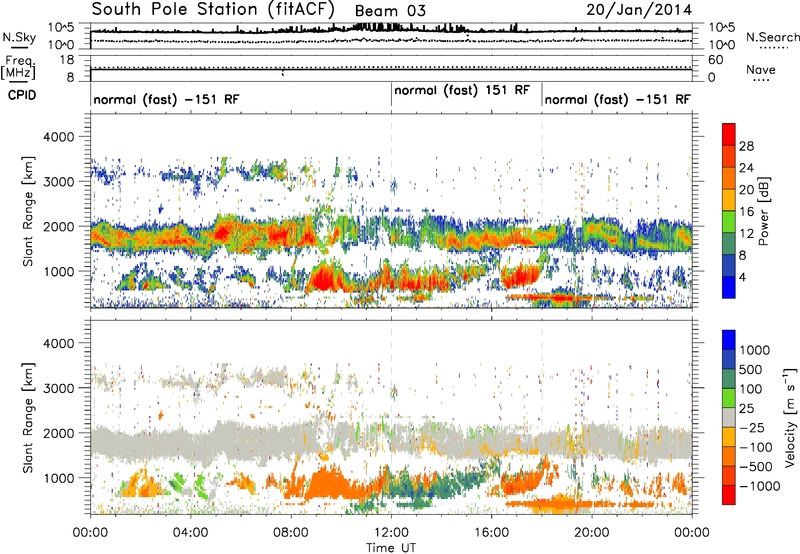
Task: Click the '2000' tick in the velocity panel
Action: (x=58, y=433)
